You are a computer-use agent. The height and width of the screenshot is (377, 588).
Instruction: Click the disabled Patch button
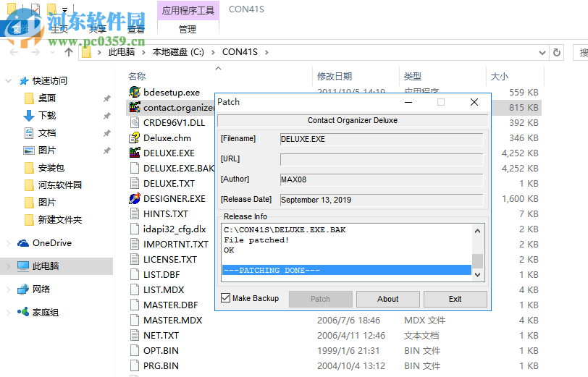pyautogui.click(x=320, y=299)
